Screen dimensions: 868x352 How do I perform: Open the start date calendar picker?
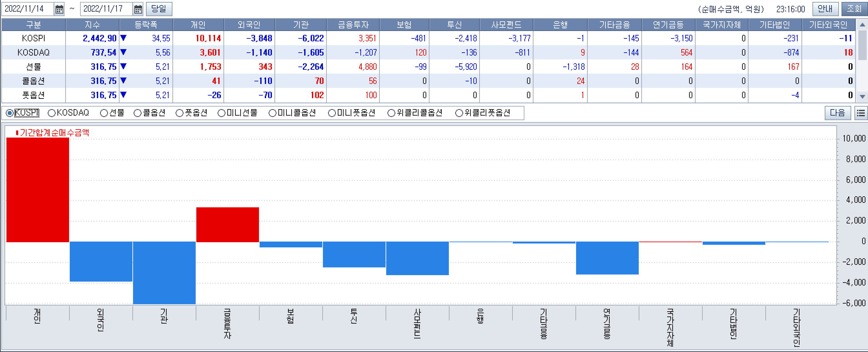59,9
